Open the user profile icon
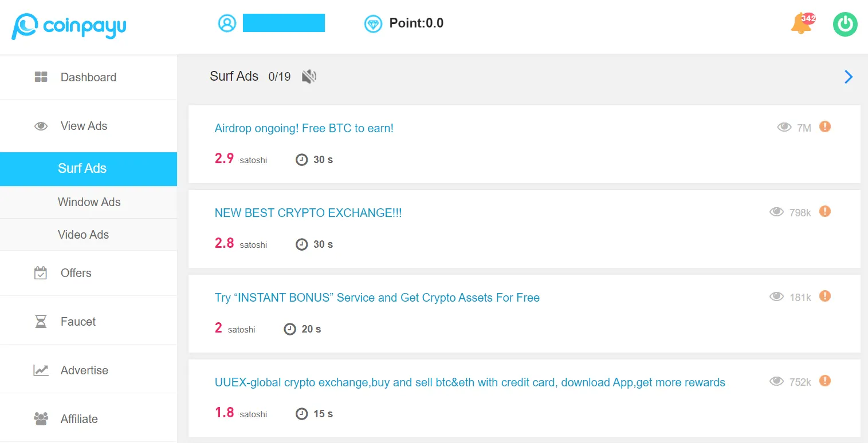Image resolution: width=868 pixels, height=443 pixels. 227,23
